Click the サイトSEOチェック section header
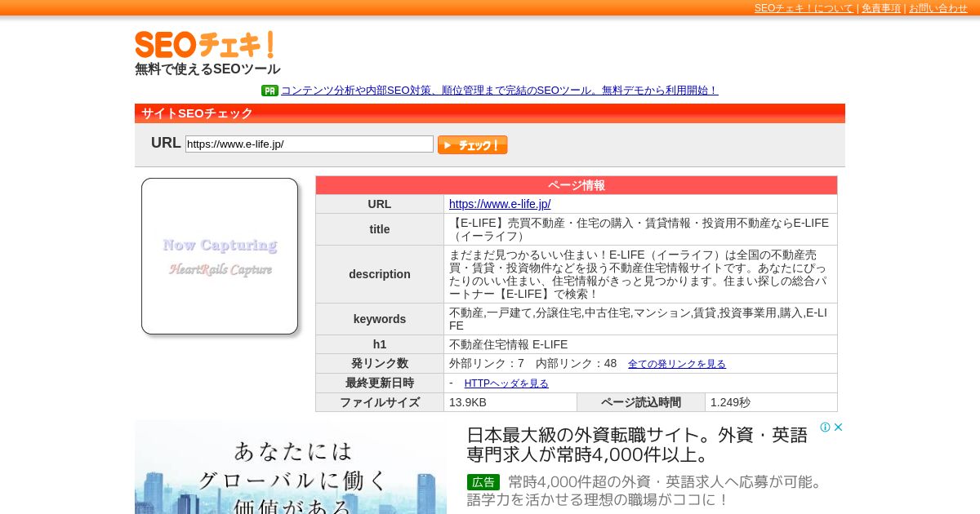980x514 pixels. coord(490,113)
